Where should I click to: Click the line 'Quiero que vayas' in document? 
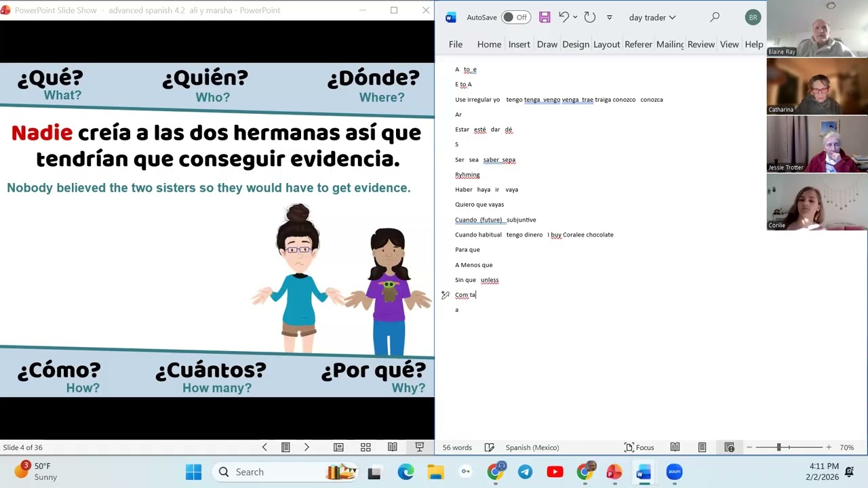coord(479,205)
